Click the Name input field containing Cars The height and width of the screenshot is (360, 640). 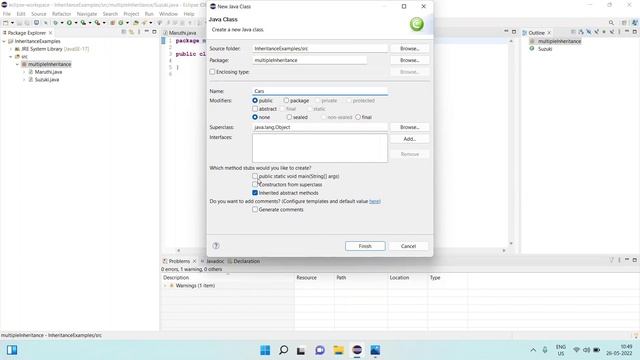point(320,91)
